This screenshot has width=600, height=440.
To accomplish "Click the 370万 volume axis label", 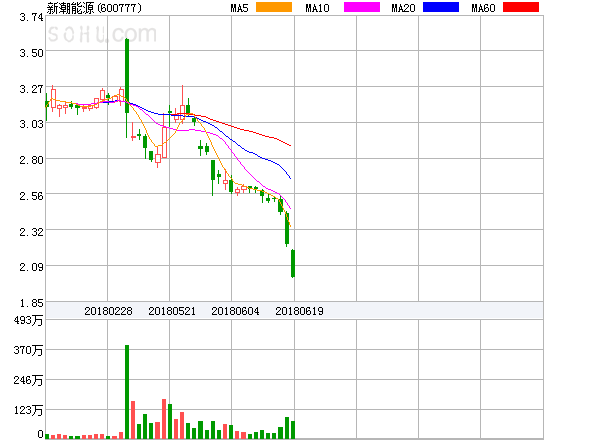I will (x=28, y=350).
